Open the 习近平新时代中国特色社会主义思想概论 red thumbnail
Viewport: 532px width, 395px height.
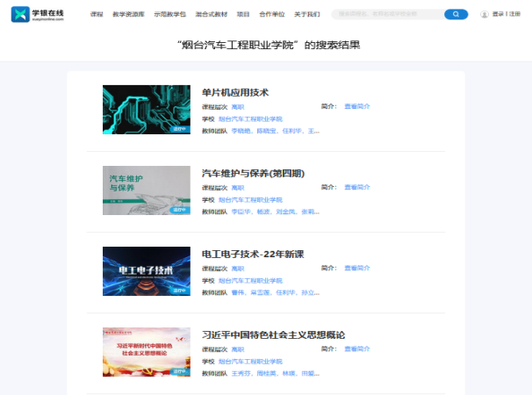point(147,352)
